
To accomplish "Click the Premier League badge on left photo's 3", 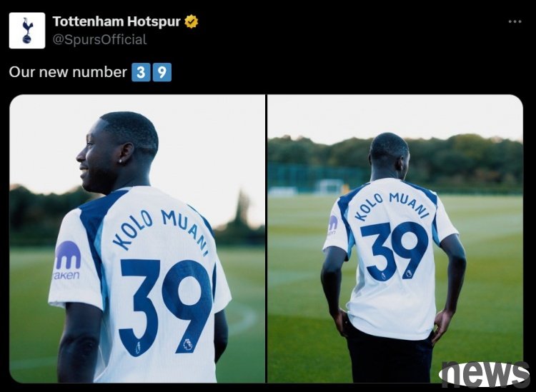I will (x=138, y=348).
